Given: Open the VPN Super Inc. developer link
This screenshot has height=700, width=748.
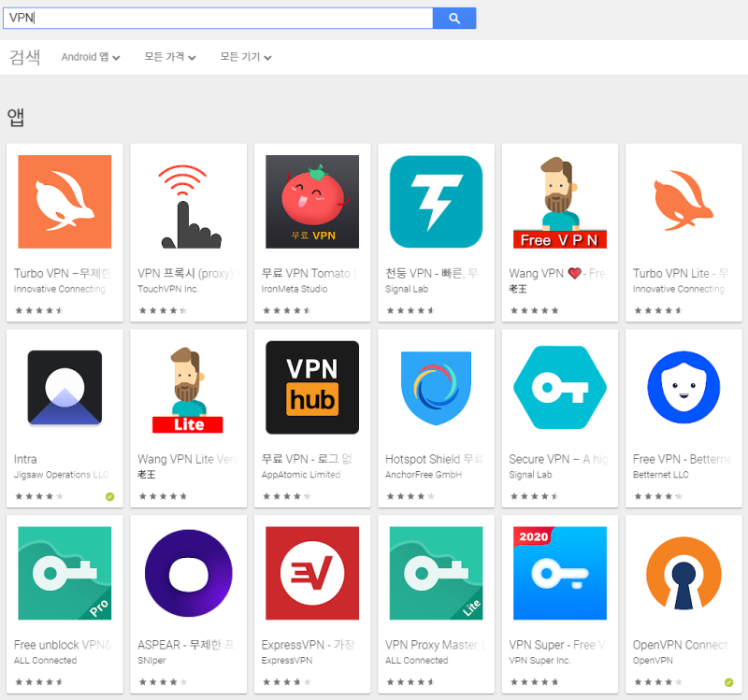Looking at the screenshot, I should point(539,661).
